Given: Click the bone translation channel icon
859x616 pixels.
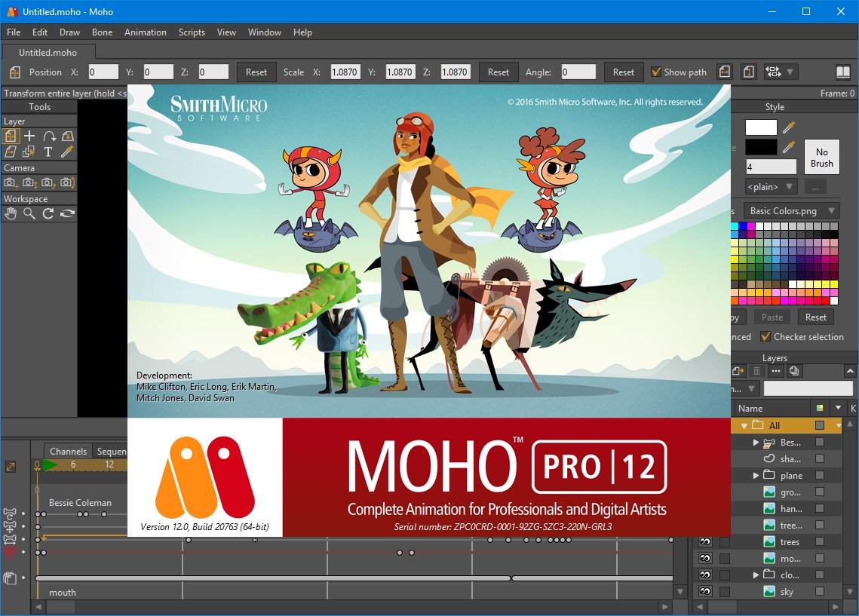Looking at the screenshot, I should tap(10, 527).
